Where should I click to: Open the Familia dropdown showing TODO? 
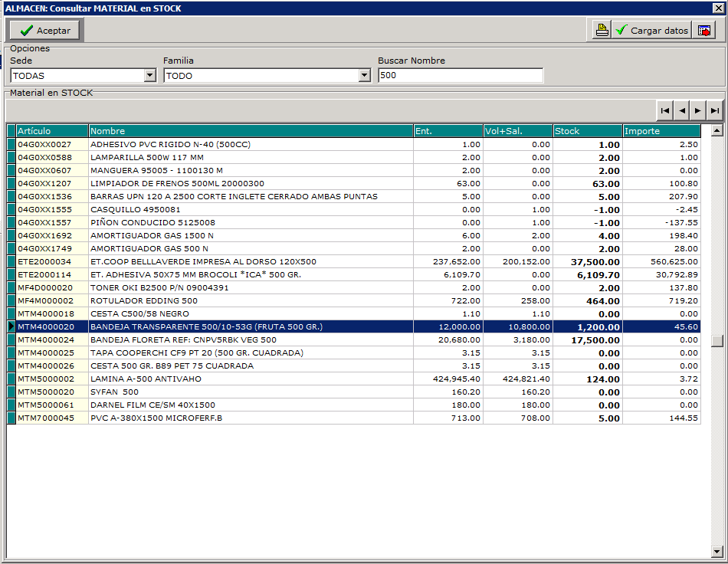point(364,76)
